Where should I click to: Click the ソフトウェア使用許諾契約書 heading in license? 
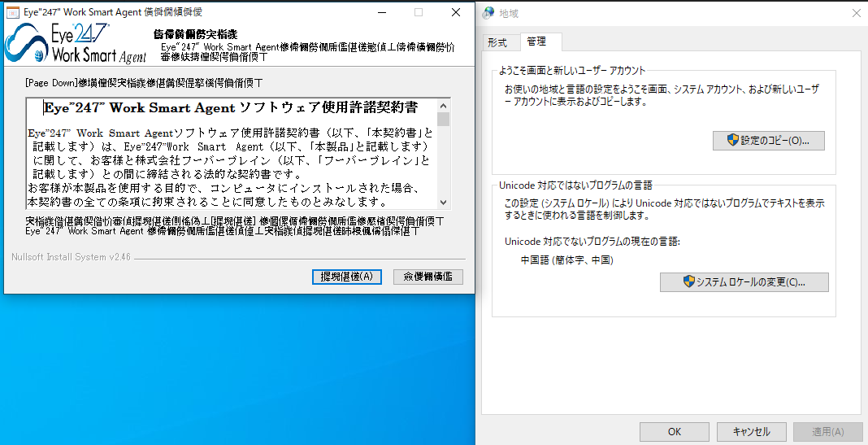(329, 107)
